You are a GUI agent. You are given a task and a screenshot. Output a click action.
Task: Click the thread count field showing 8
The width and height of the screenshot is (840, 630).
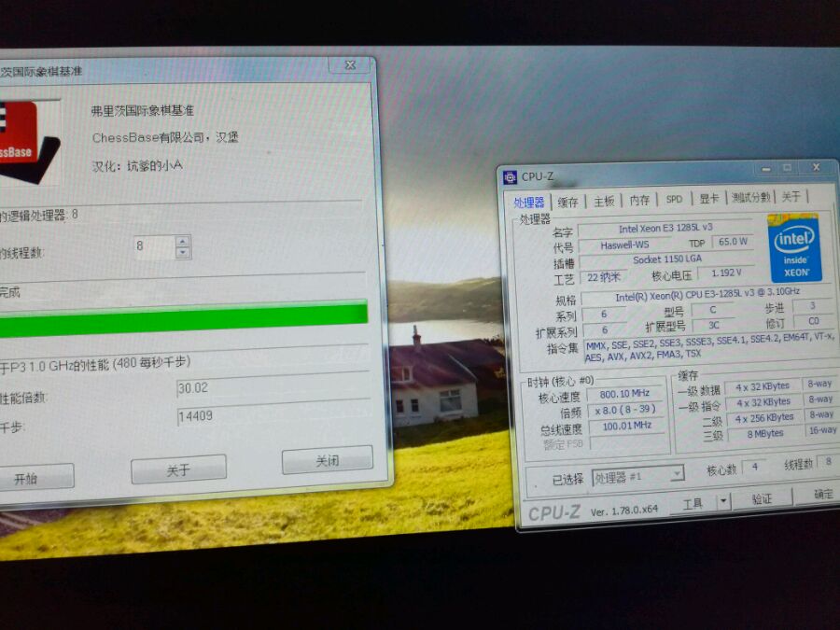(155, 247)
